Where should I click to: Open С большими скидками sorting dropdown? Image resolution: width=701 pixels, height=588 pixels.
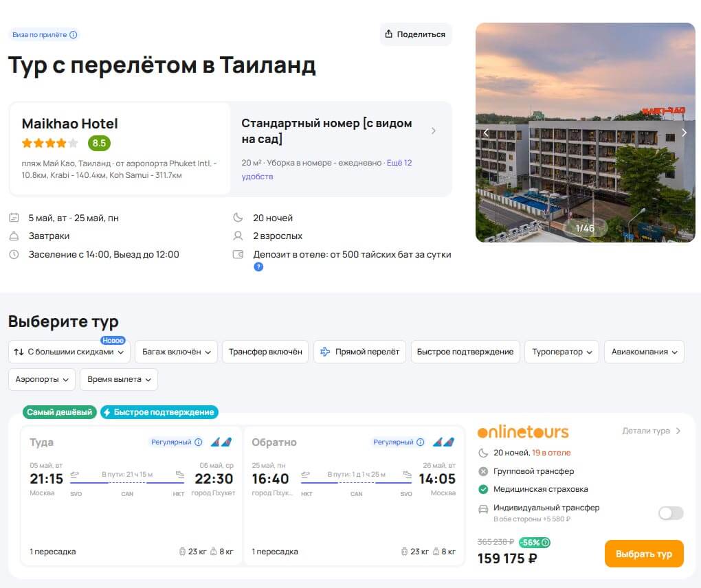69,352
